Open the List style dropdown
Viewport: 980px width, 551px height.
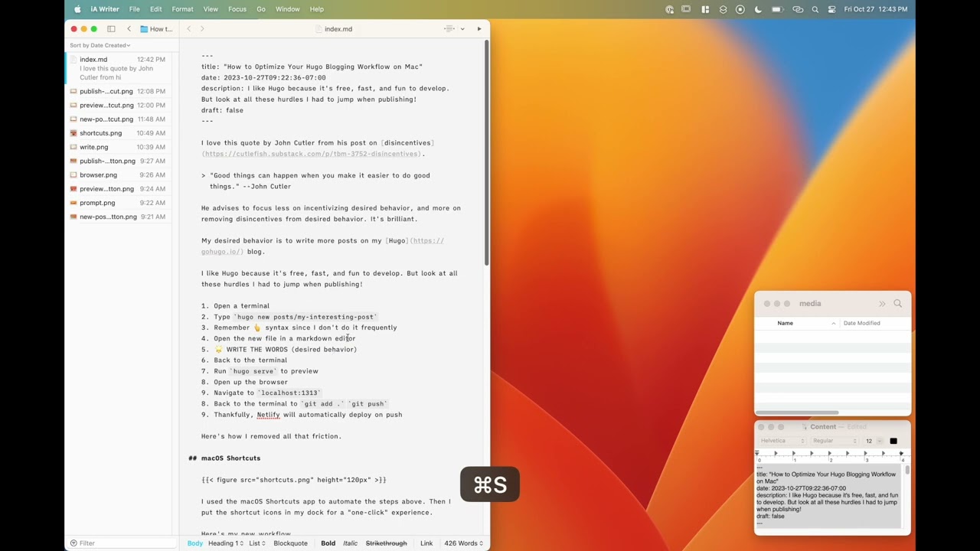coord(257,543)
